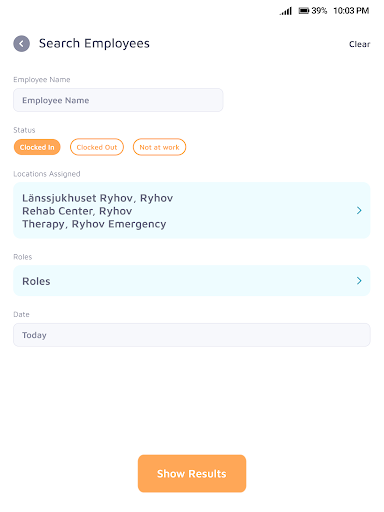Expand the Roles chevron arrow
The image size is (384, 512).
[359, 281]
